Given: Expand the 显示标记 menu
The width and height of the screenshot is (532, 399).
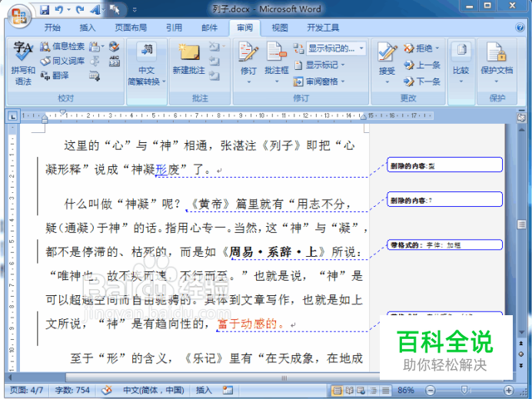Looking at the screenshot, I should tap(320, 65).
